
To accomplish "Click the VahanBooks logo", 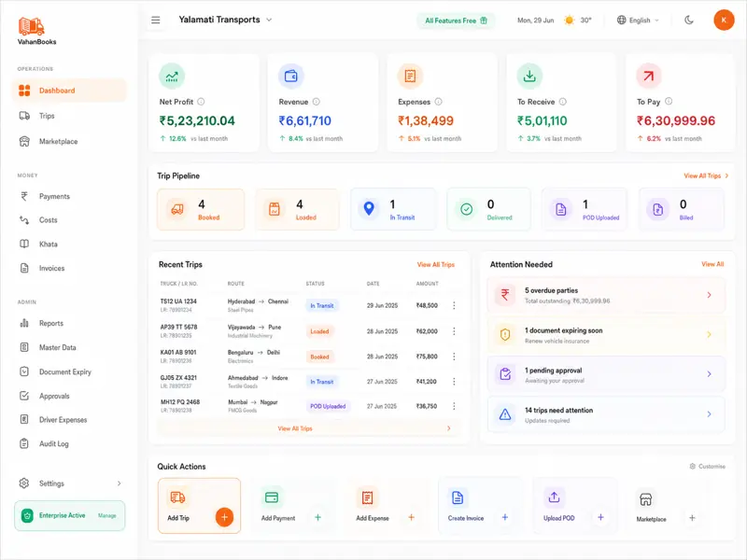I will [36, 32].
